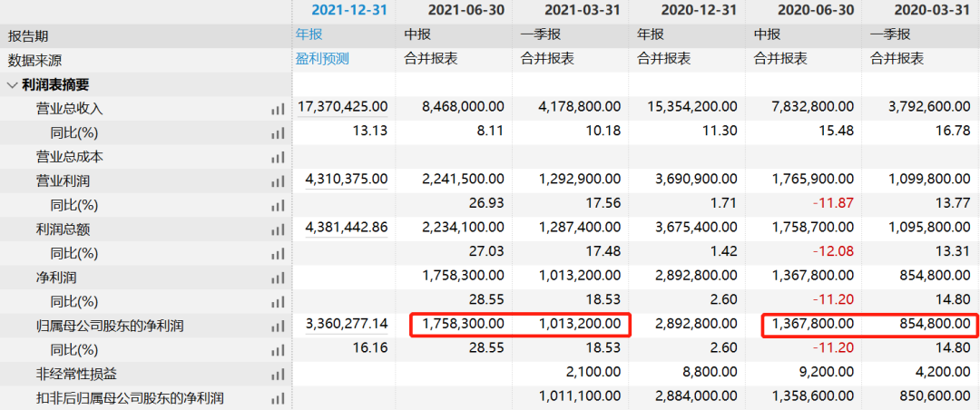
Task: Click the blue 年报 link
Action: (x=309, y=34)
